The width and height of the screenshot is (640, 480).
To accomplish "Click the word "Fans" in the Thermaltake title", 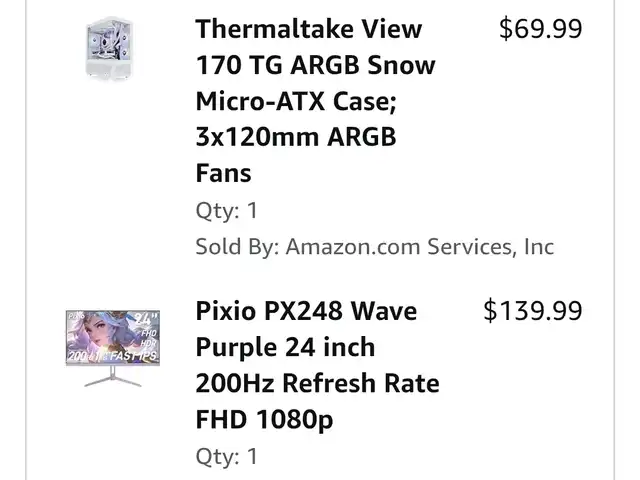I will [223, 173].
